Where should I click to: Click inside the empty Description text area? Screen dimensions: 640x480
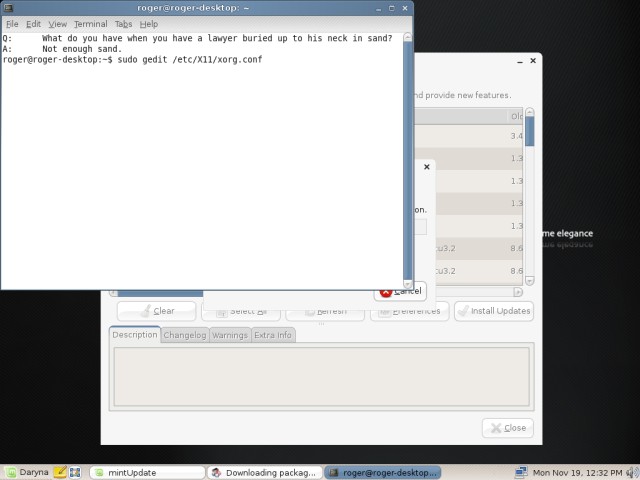[322, 376]
